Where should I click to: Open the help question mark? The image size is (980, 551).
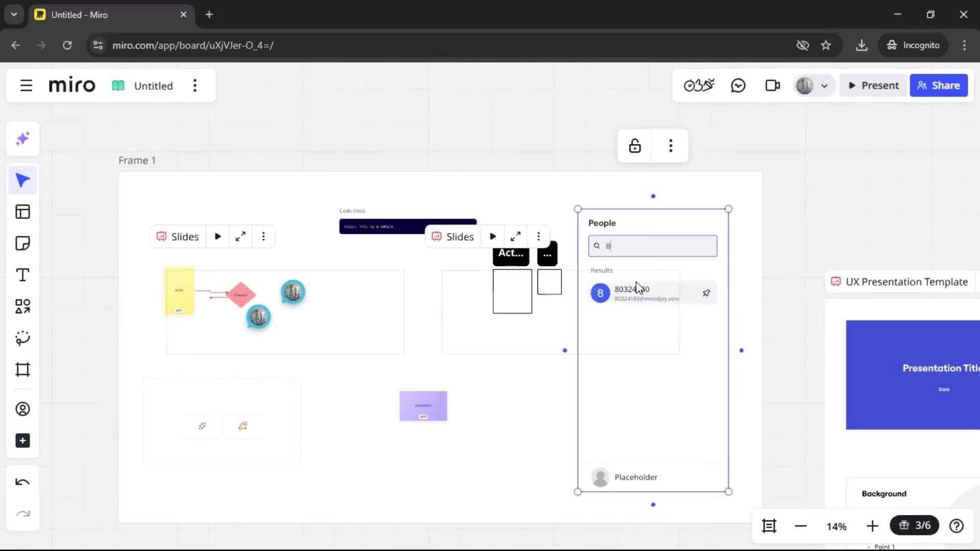[956, 525]
